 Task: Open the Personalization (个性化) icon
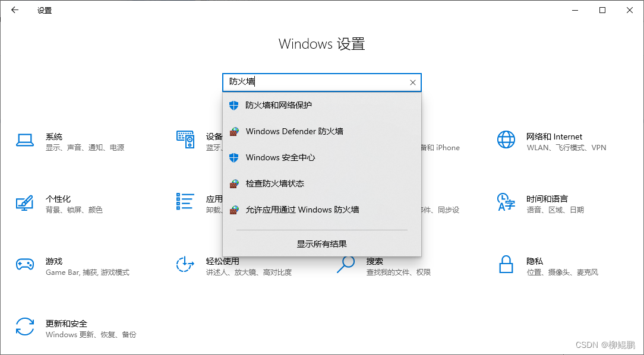(24, 203)
